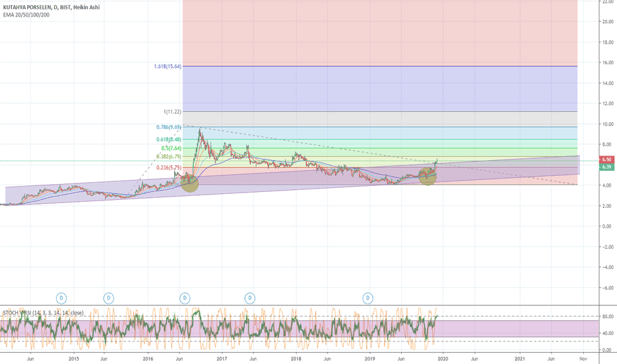Image resolution: width=617 pixels, height=364 pixels.
Task: Click the 2018 label on time axis
Action: (296, 359)
